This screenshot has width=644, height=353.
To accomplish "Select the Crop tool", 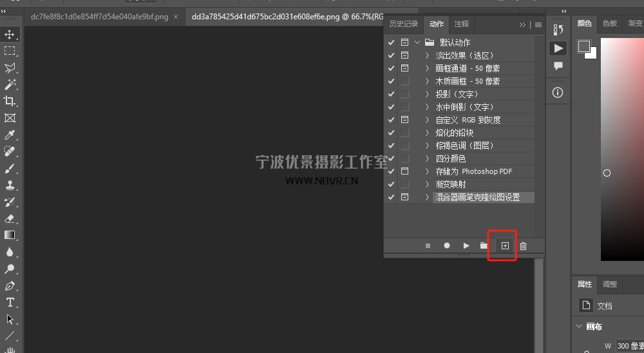I will pyautogui.click(x=10, y=101).
